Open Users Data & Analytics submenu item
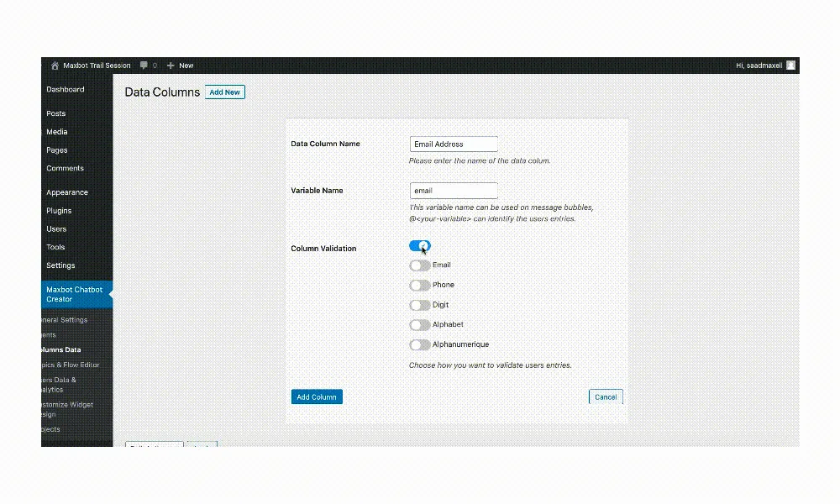Image resolution: width=840 pixels, height=504 pixels. (59, 385)
